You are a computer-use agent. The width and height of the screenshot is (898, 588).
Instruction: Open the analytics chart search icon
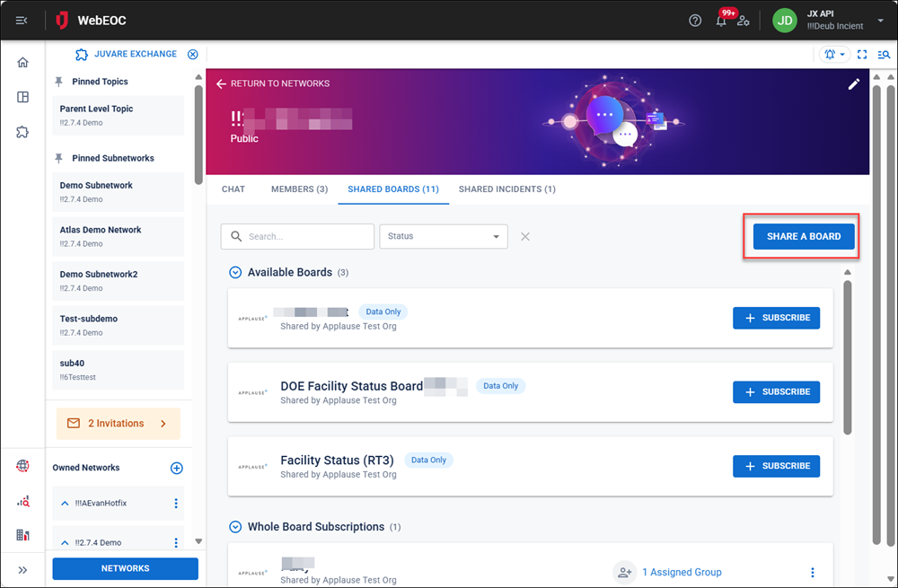(23, 502)
